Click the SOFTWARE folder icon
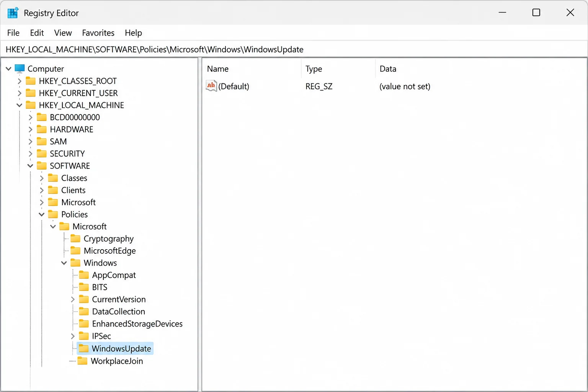588x392 pixels. [42, 166]
